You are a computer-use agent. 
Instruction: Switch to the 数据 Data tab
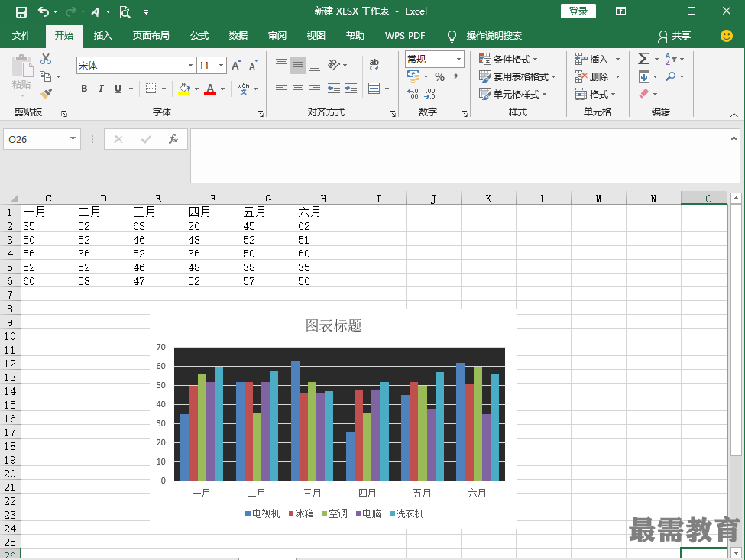(238, 36)
